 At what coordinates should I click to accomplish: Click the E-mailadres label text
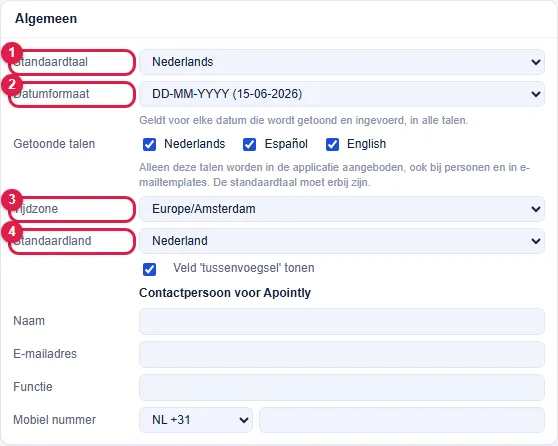pos(45,354)
